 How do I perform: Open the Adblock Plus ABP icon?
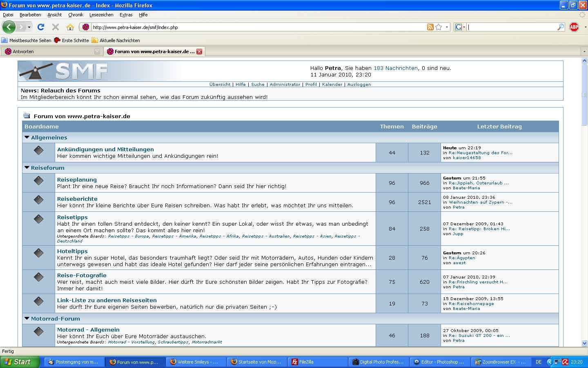coord(574,27)
